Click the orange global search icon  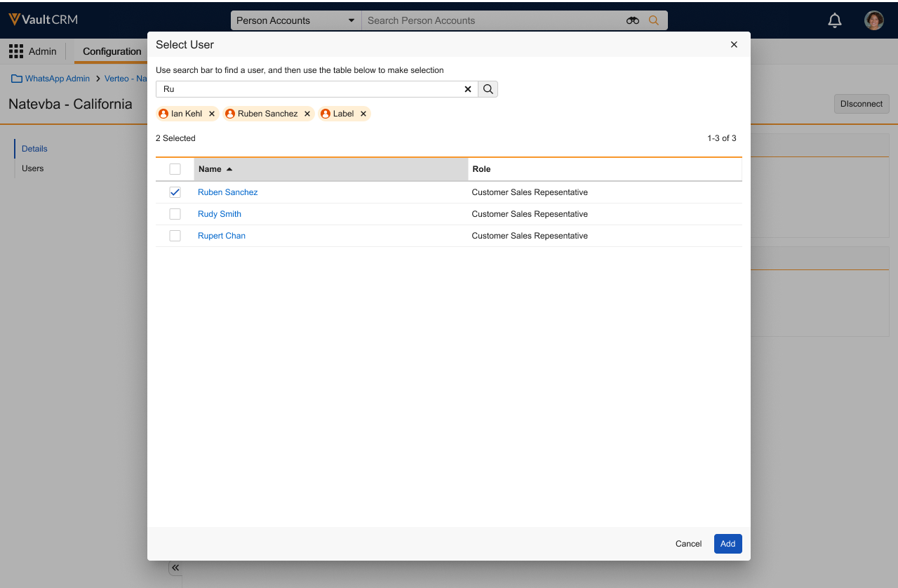(654, 20)
